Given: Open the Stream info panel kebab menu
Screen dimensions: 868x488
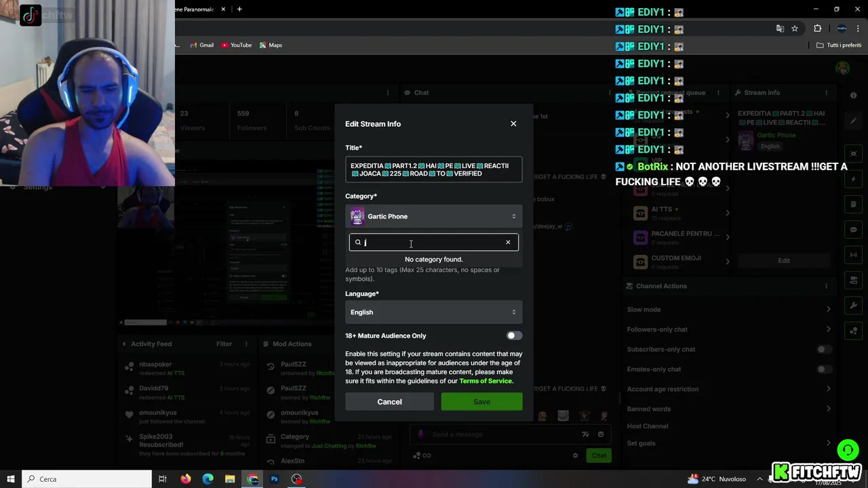Looking at the screenshot, I should click(826, 92).
